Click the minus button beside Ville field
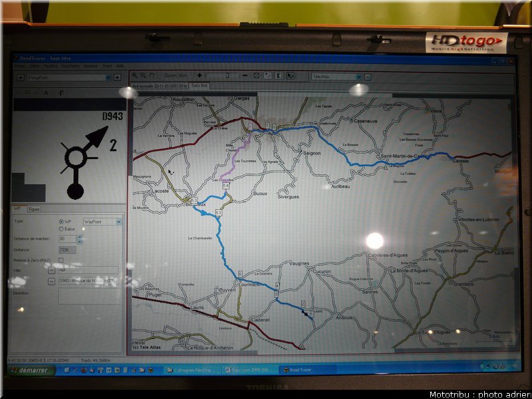 [x=51, y=271]
